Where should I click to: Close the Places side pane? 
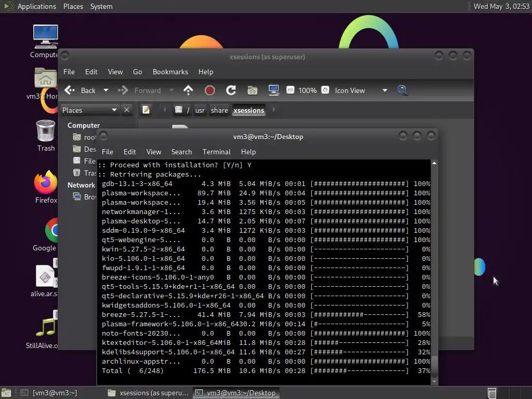[x=127, y=110]
